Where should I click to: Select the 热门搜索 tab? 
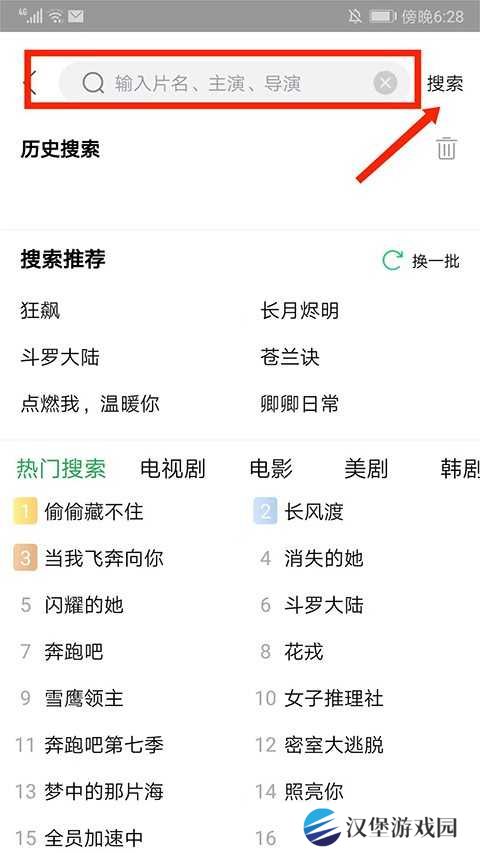(x=61, y=468)
